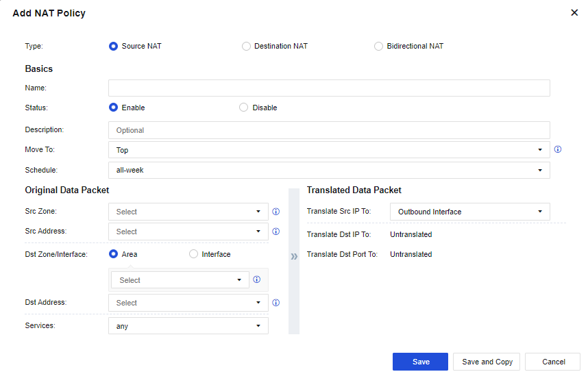Expand Translate Src IP To dropdown
The image size is (588, 374).
(x=469, y=212)
